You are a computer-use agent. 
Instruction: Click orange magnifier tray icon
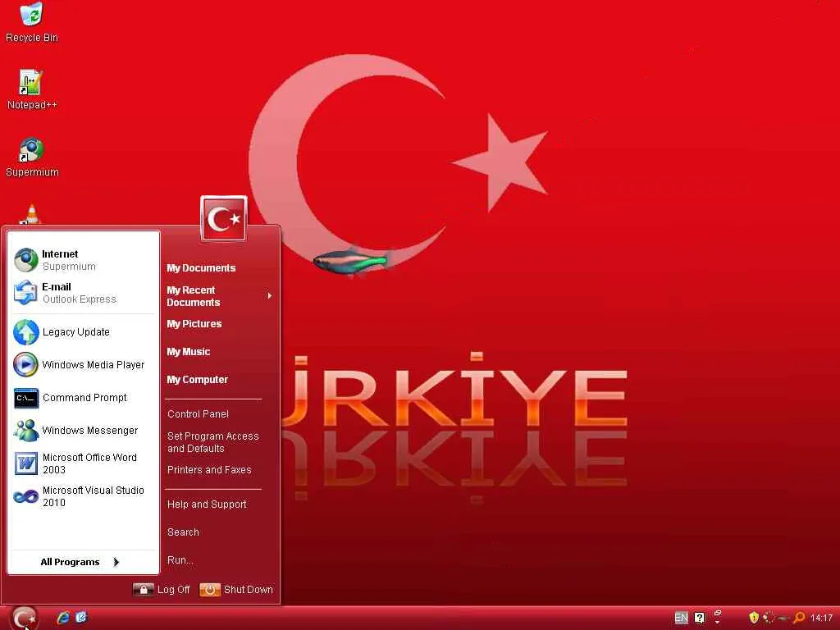799,618
